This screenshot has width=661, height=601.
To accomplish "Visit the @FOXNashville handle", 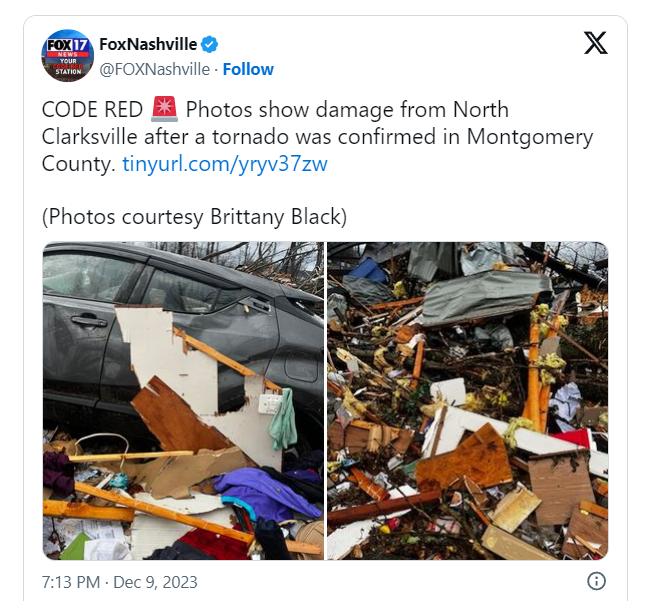I will pyautogui.click(x=154, y=69).
